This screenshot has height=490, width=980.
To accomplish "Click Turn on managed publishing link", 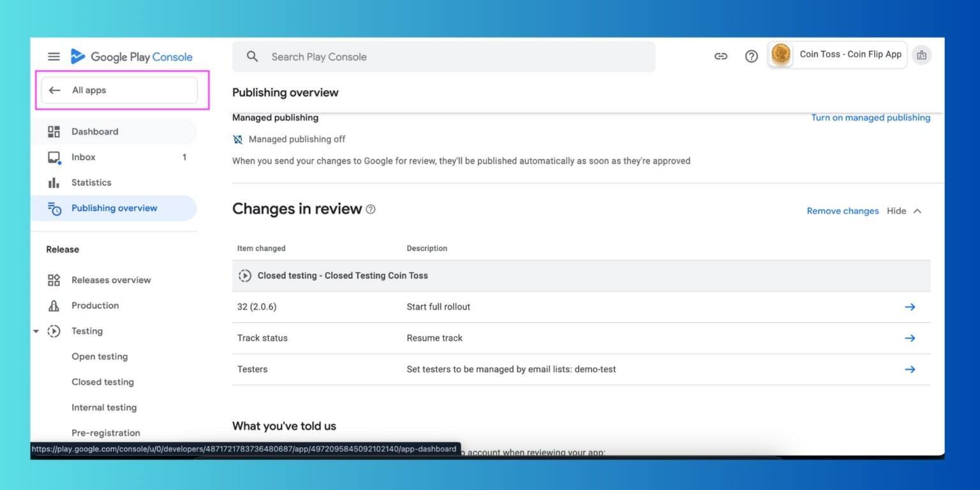I will click(870, 117).
